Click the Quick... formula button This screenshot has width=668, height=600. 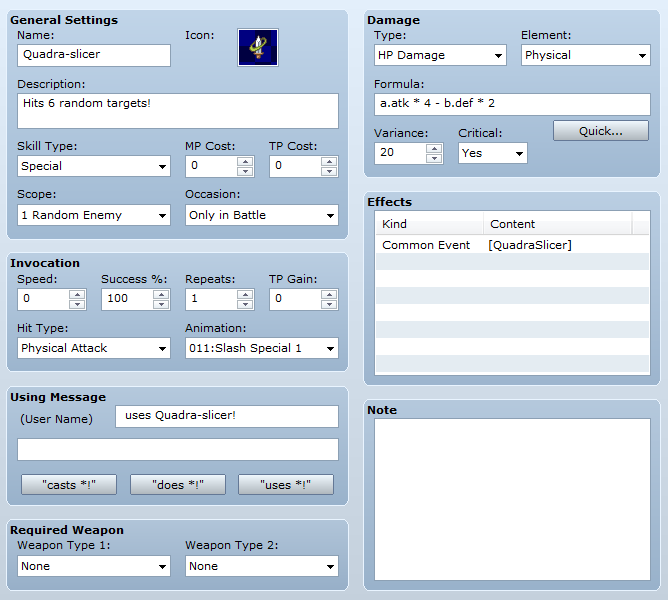(601, 131)
